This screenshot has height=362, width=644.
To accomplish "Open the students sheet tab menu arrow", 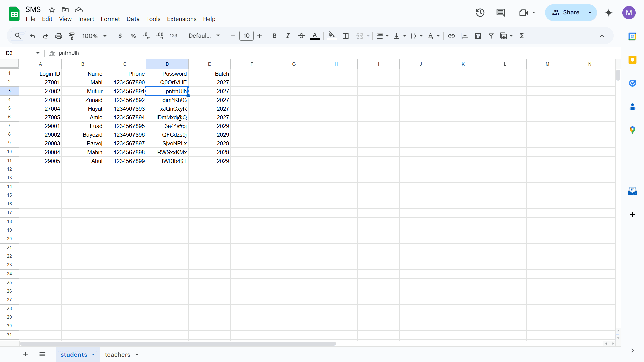I will tap(93, 355).
